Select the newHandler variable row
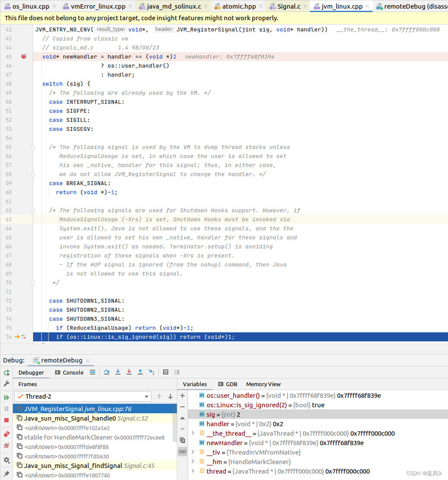Screen dimensions: 448x480 [x=318, y=443]
